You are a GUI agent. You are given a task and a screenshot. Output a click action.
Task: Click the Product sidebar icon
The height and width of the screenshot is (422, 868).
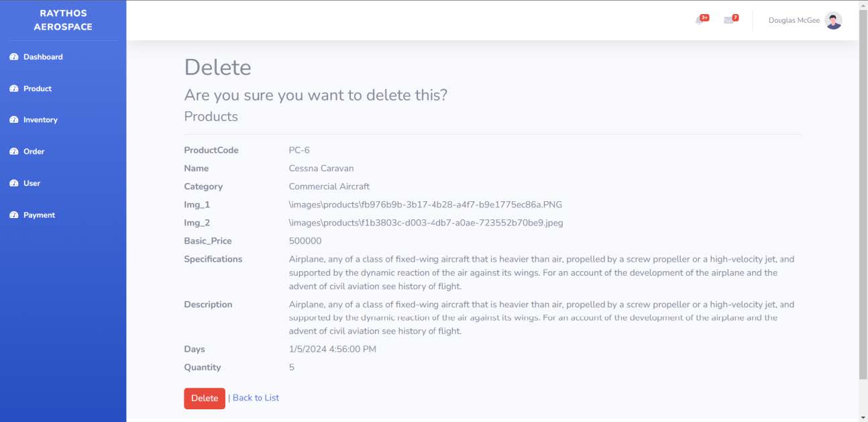(x=14, y=89)
